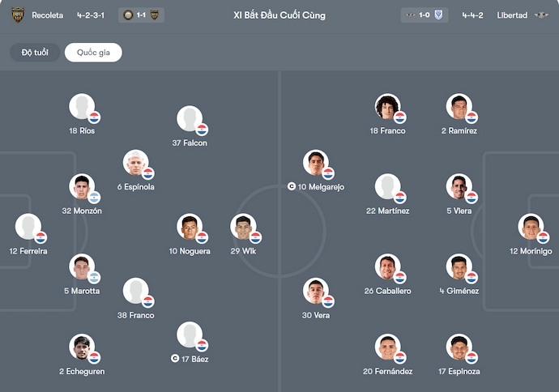The width and height of the screenshot is (559, 392).
Task: Click the Recoleta team name
Action: coord(48,15)
